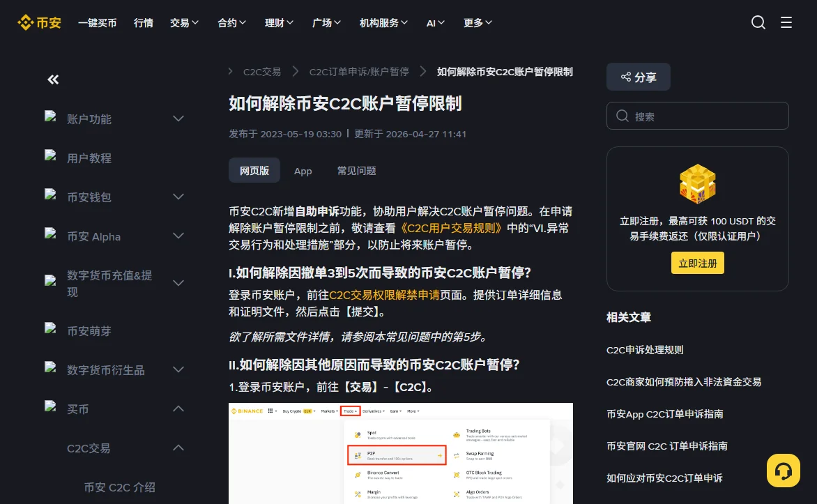Switch to the App tab

point(303,171)
